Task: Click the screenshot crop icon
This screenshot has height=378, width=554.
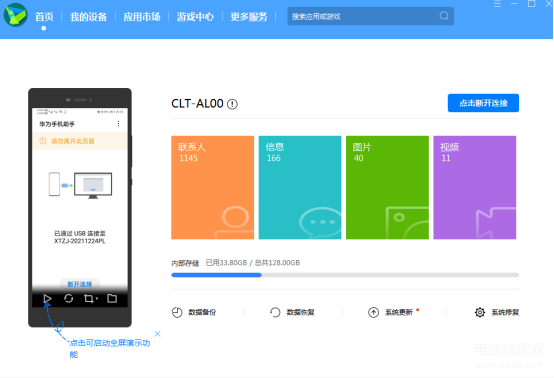Action: pyautogui.click(x=89, y=299)
